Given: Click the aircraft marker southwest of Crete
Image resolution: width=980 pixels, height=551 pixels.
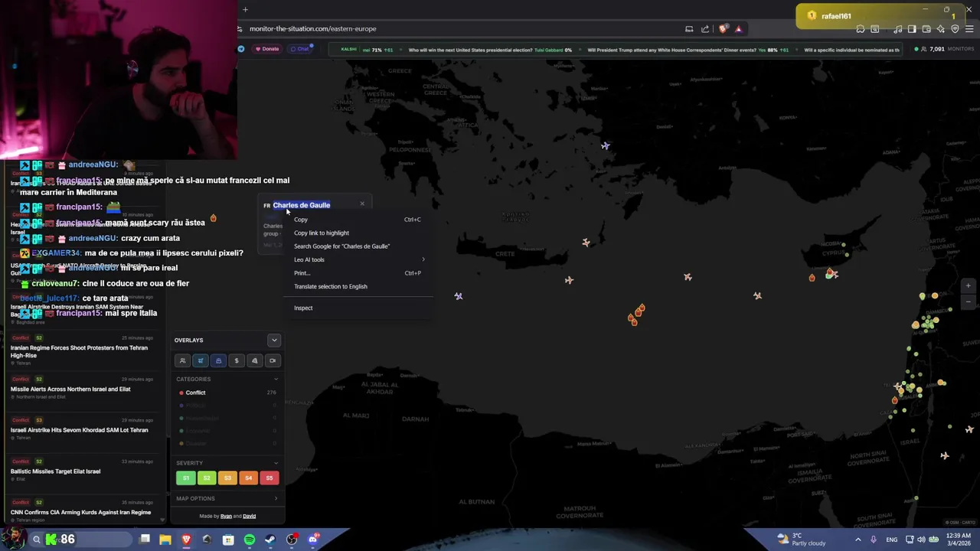Looking at the screenshot, I should tap(459, 296).
